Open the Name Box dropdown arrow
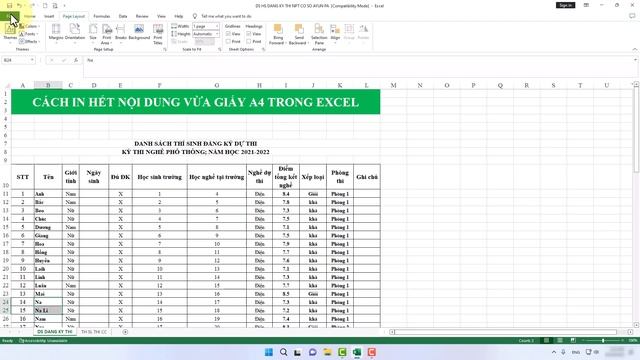This screenshot has height=360, width=640. click(x=32, y=60)
